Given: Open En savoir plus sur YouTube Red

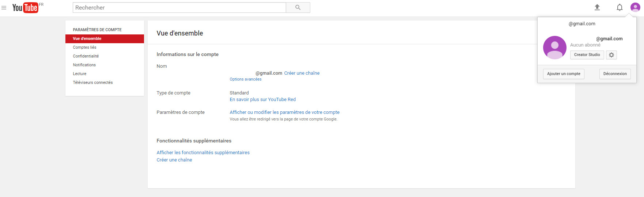Looking at the screenshot, I should pos(263,100).
